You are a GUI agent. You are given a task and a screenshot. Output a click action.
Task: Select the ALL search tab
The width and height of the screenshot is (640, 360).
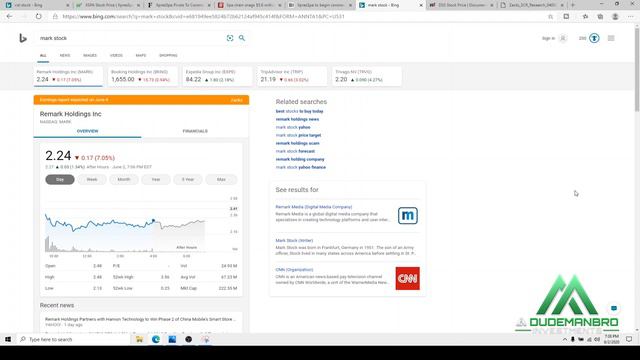point(43,56)
